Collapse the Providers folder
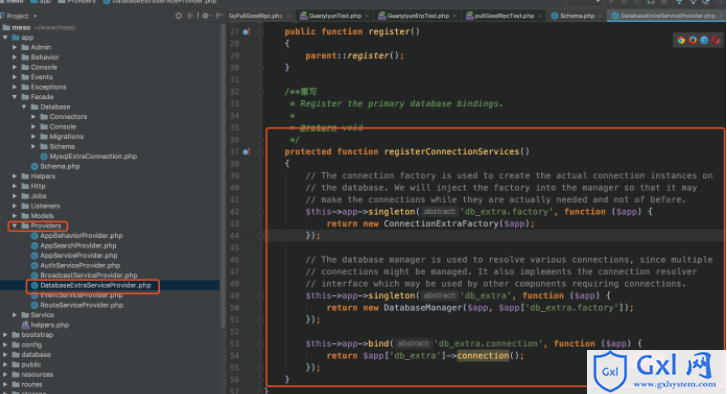Screen dimensions: 727x394 (x=15, y=226)
